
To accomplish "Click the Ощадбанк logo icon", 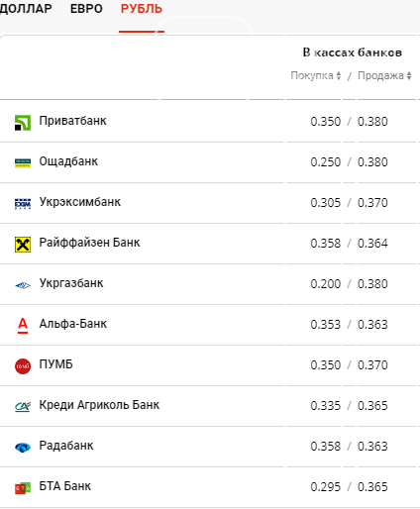I will 23,163.
